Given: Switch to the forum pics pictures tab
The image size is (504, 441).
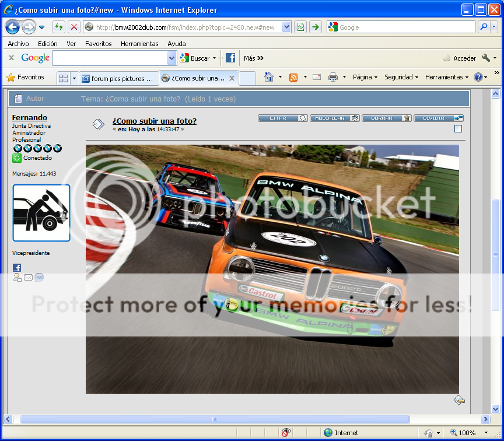Looking at the screenshot, I should 118,78.
